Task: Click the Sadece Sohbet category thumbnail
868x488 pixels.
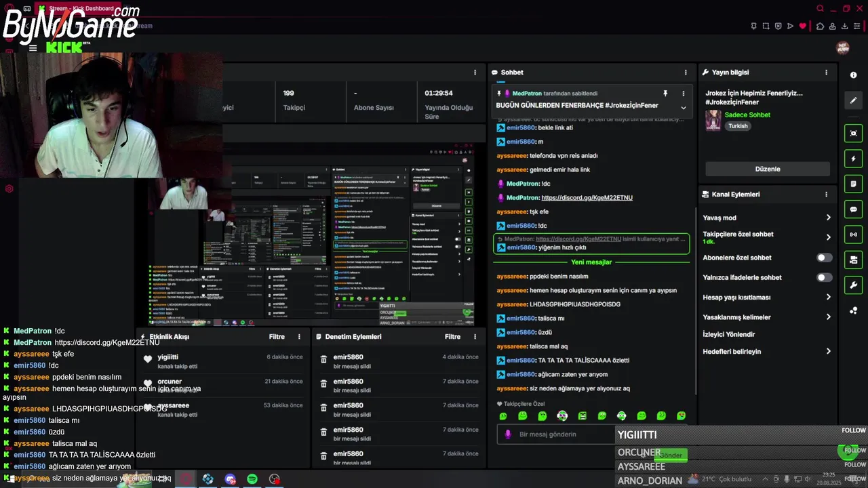Action: click(x=713, y=120)
